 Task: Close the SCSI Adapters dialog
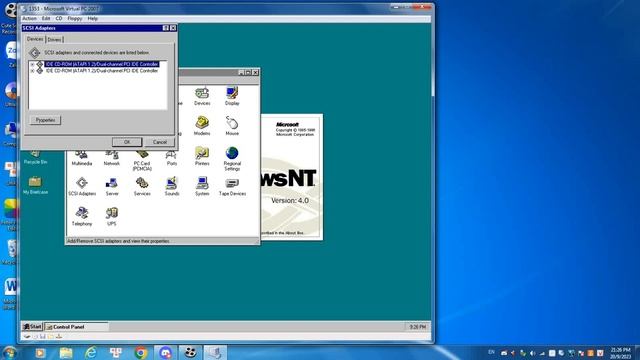pos(173,28)
